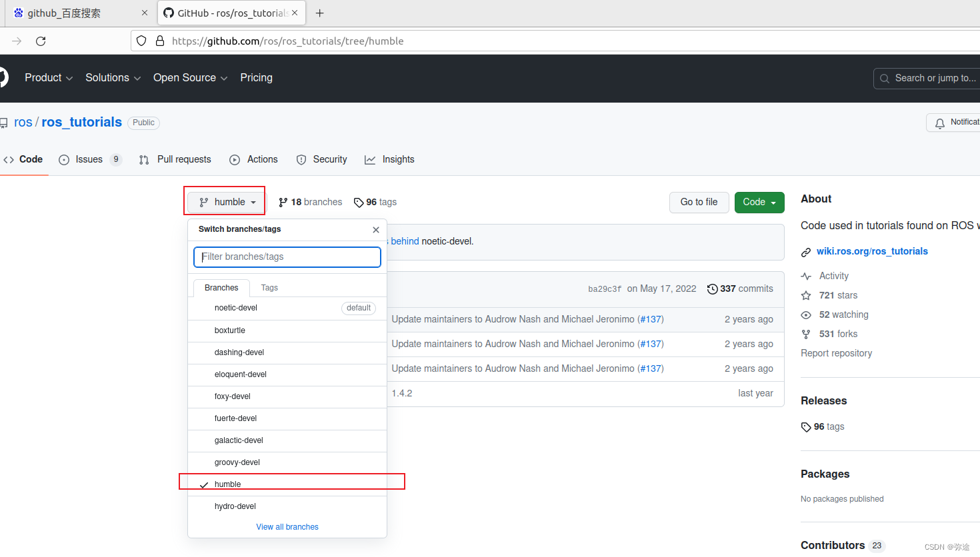
Task: Click the browser reload icon
Action: tap(41, 41)
